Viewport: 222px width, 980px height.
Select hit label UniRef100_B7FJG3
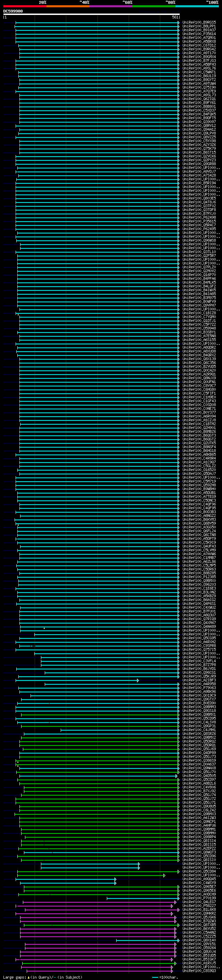199,60
